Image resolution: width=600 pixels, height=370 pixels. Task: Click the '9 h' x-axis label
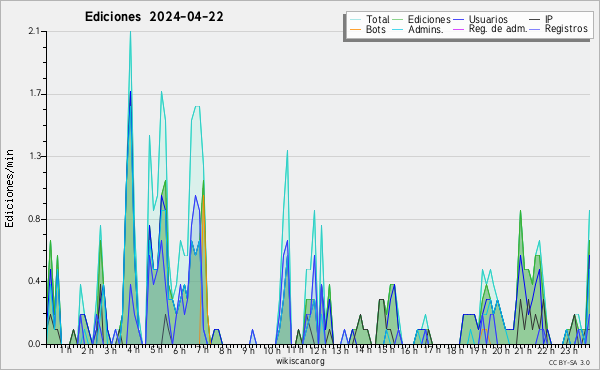pos(248,350)
